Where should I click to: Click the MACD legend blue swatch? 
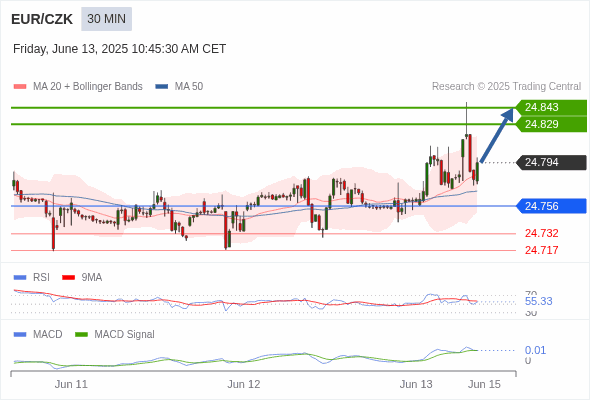point(20,335)
